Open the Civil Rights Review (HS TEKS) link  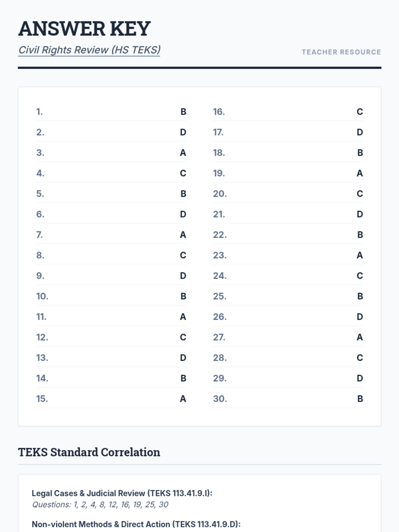tap(89, 50)
